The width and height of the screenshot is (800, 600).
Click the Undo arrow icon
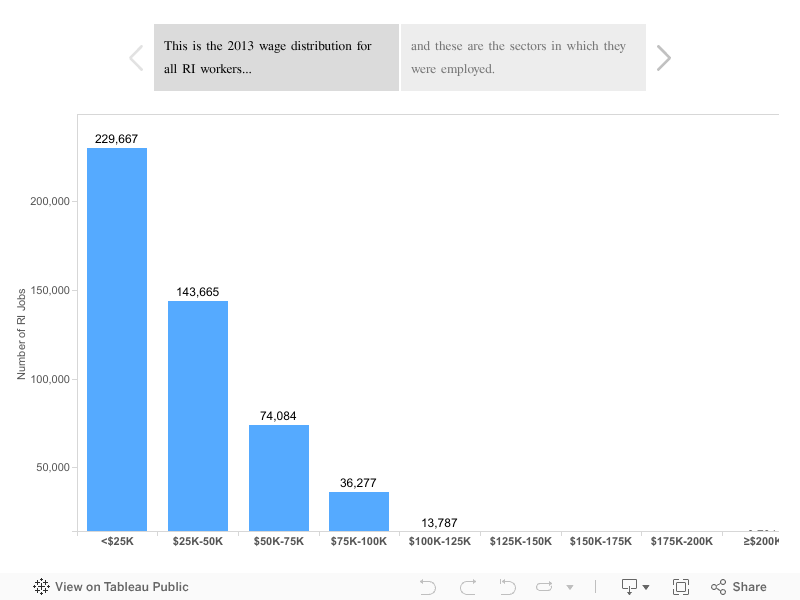tap(428, 587)
